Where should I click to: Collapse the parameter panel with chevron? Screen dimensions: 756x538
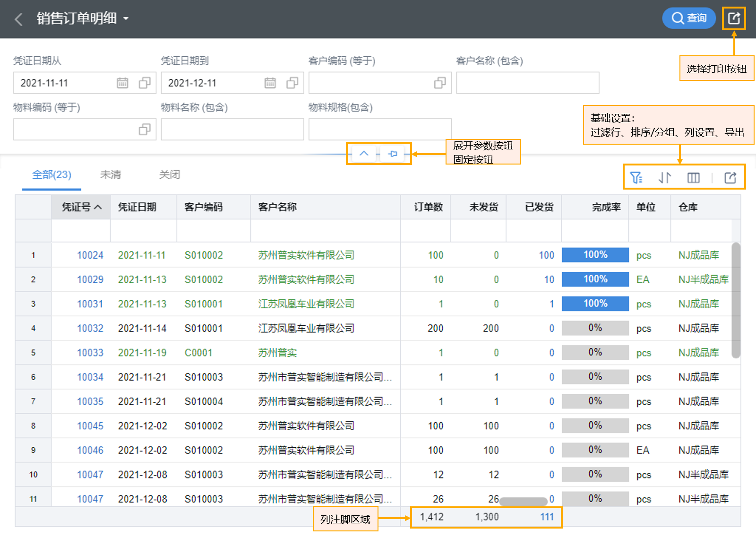click(364, 154)
